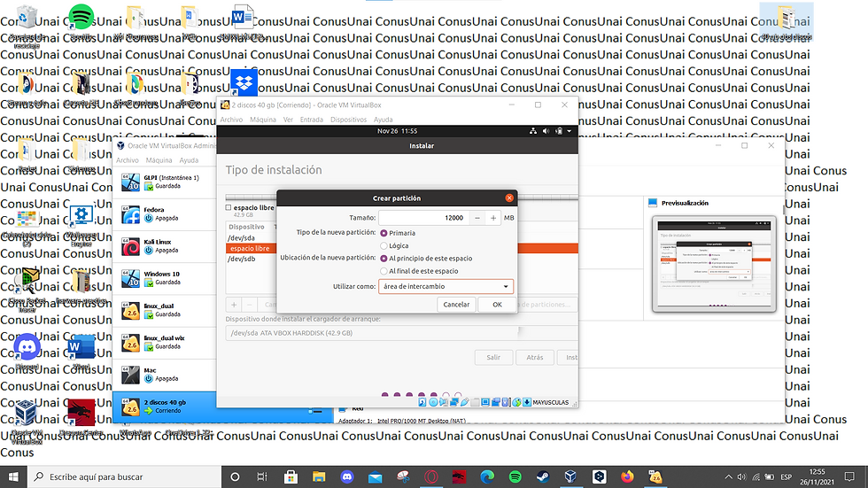The width and height of the screenshot is (868, 488).
Task: Open Archivo menu in VirtualBox manager window
Action: tap(128, 160)
